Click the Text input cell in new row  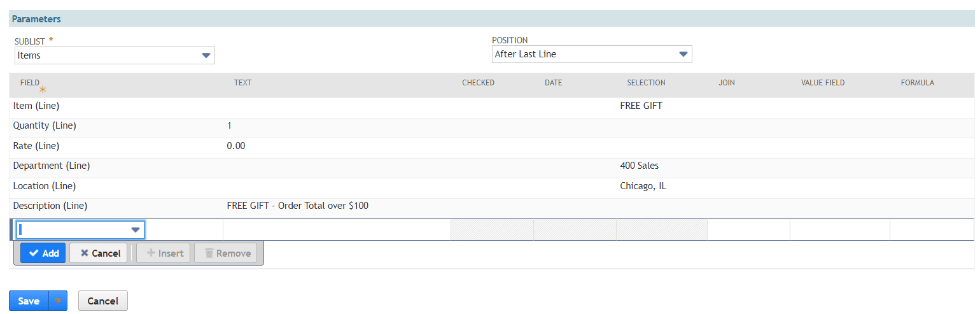(x=336, y=229)
